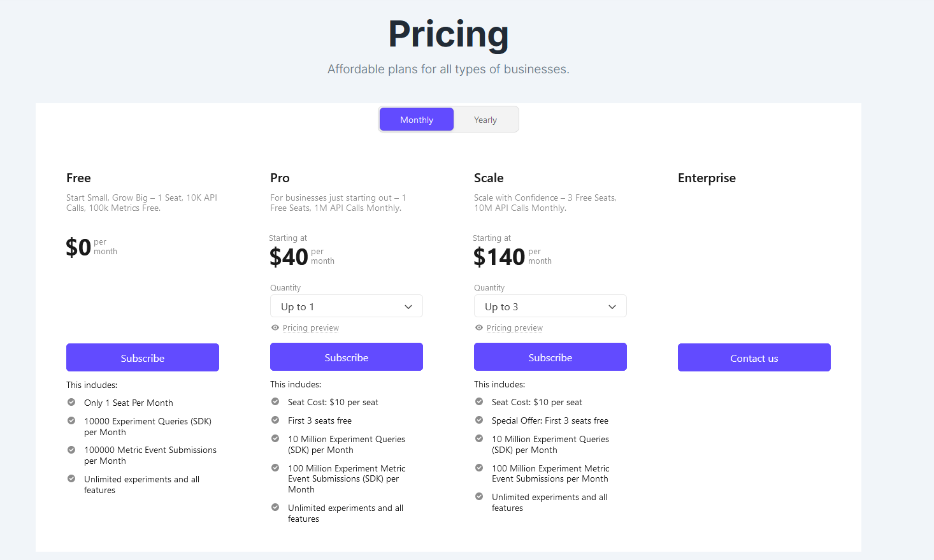Click checkmark beside Pro plan Seat Cost
The image size is (934, 560).
tap(275, 401)
